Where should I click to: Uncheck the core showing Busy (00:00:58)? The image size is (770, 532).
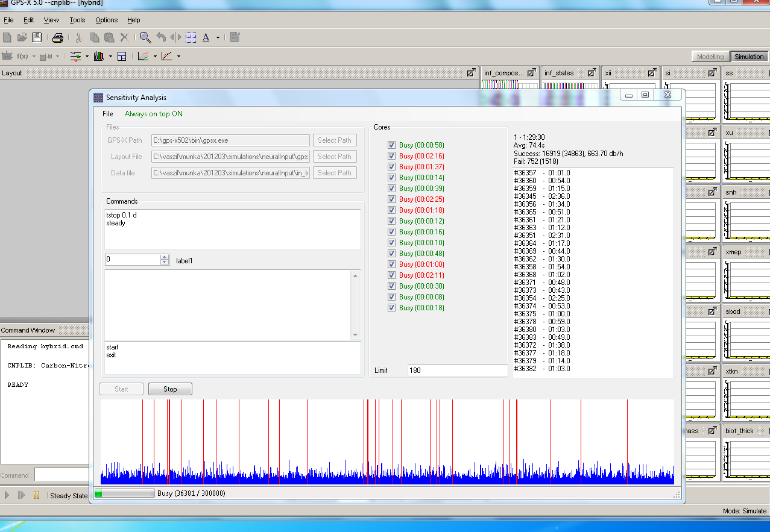392,145
